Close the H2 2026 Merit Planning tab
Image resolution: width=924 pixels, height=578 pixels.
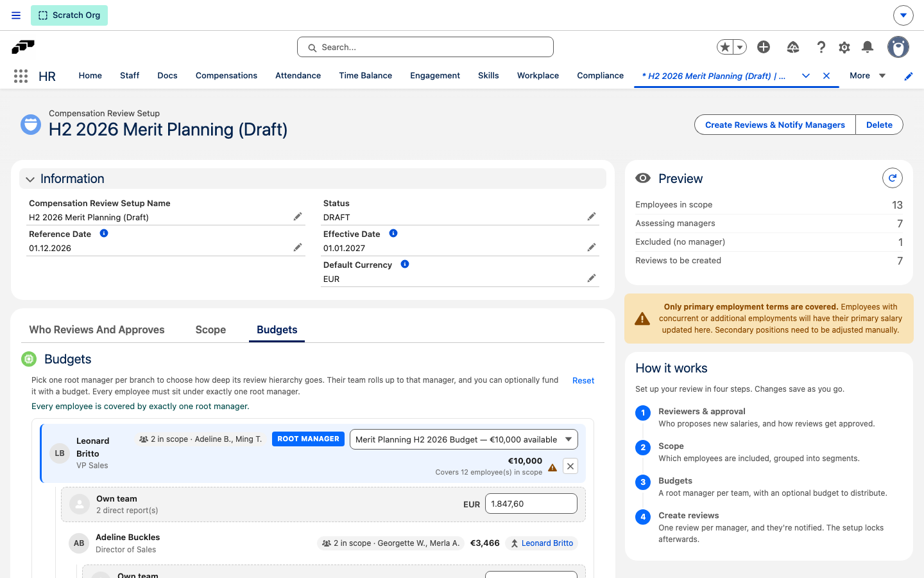pos(826,76)
